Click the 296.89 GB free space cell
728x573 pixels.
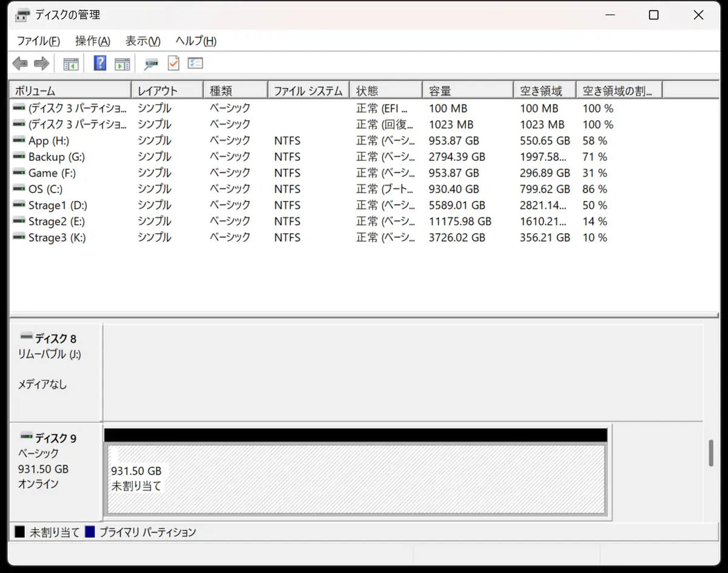pos(545,173)
